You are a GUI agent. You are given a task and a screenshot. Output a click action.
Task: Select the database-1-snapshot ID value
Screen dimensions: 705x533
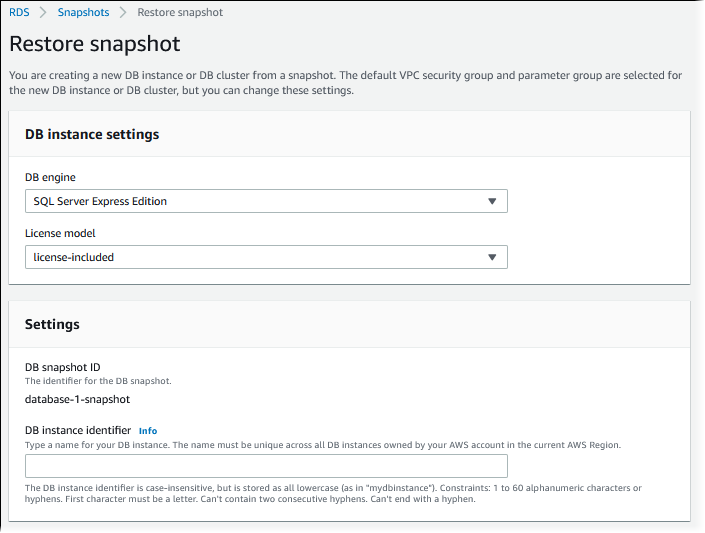tap(77, 399)
